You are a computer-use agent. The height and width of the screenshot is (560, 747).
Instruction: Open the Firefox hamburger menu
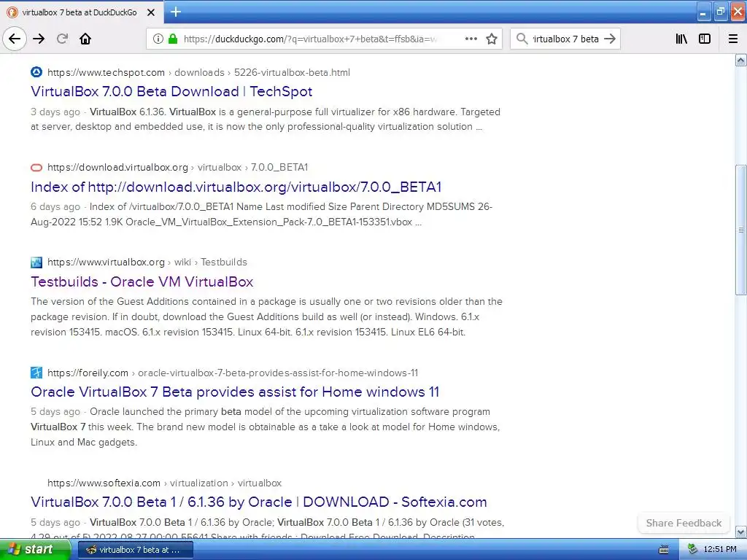(x=733, y=39)
